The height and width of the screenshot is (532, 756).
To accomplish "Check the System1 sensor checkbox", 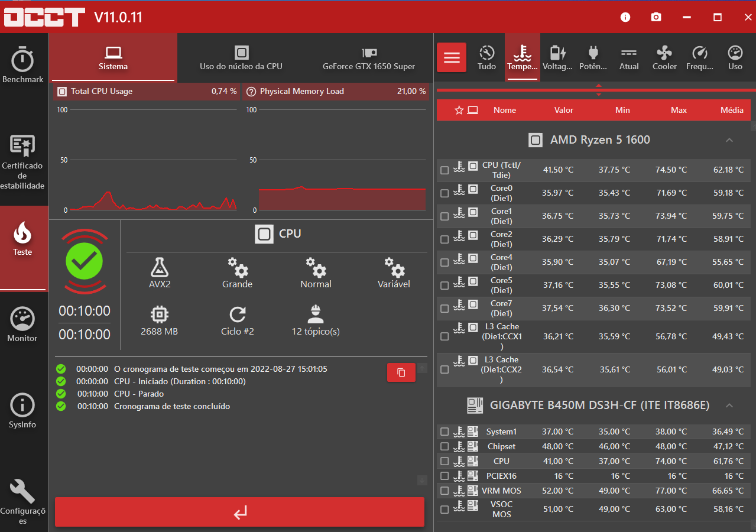I will [x=444, y=432].
